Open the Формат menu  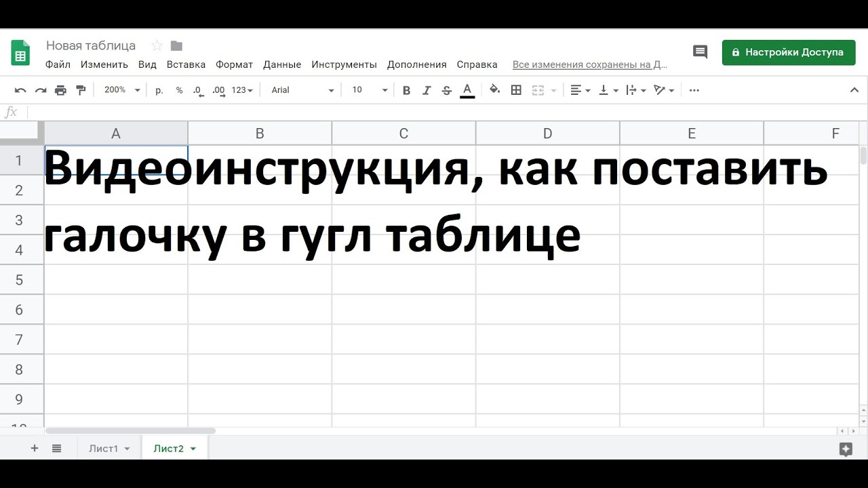click(234, 64)
